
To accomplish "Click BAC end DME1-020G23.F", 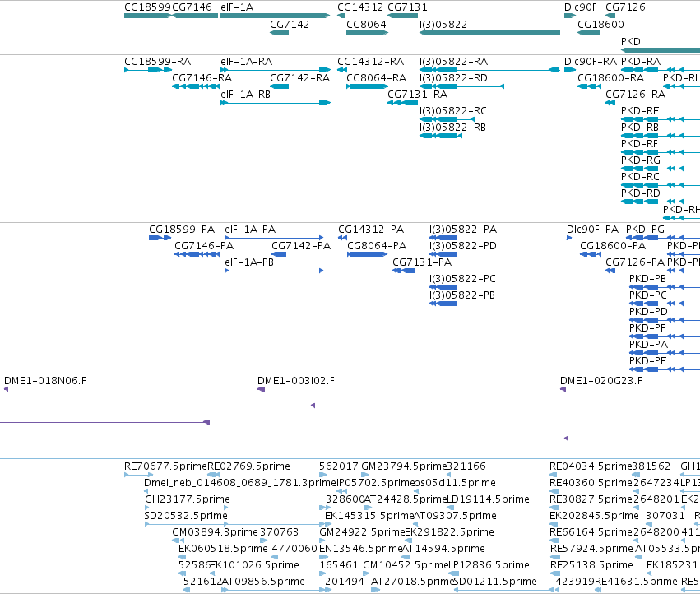I will [601, 381].
